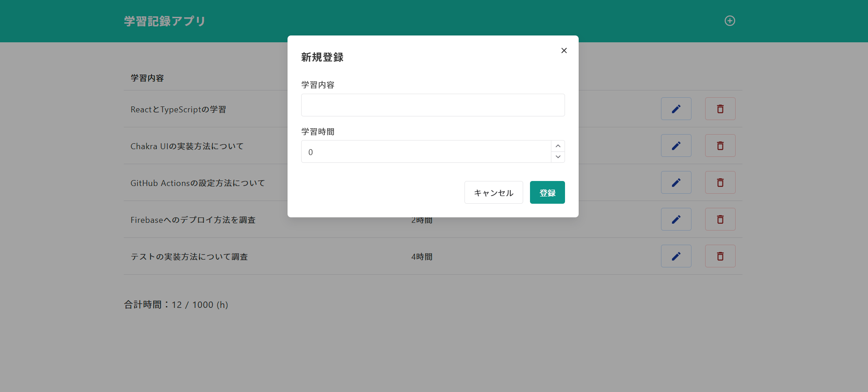The height and width of the screenshot is (392, 868).
Task: Decrement the 学習時間 value with down arrow
Action: click(558, 157)
